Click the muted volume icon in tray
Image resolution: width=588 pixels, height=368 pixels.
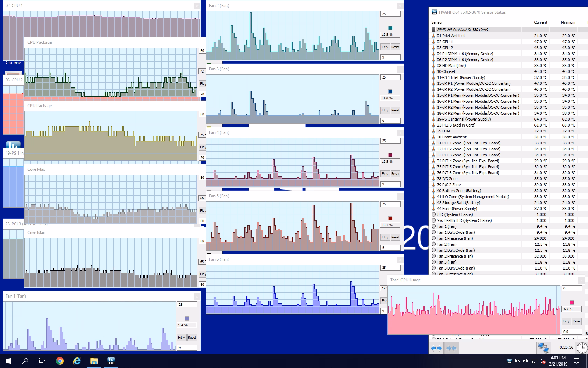pyautogui.click(x=542, y=361)
